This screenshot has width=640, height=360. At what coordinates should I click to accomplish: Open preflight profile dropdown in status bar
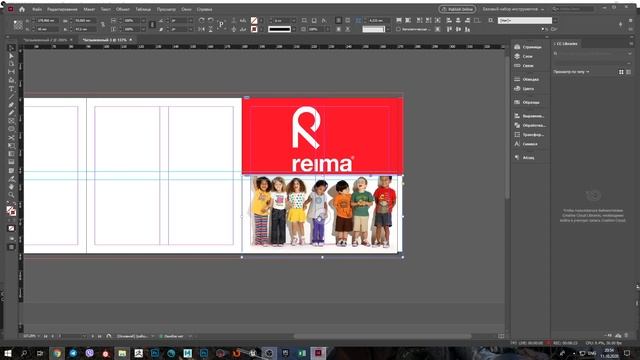click(x=152, y=336)
